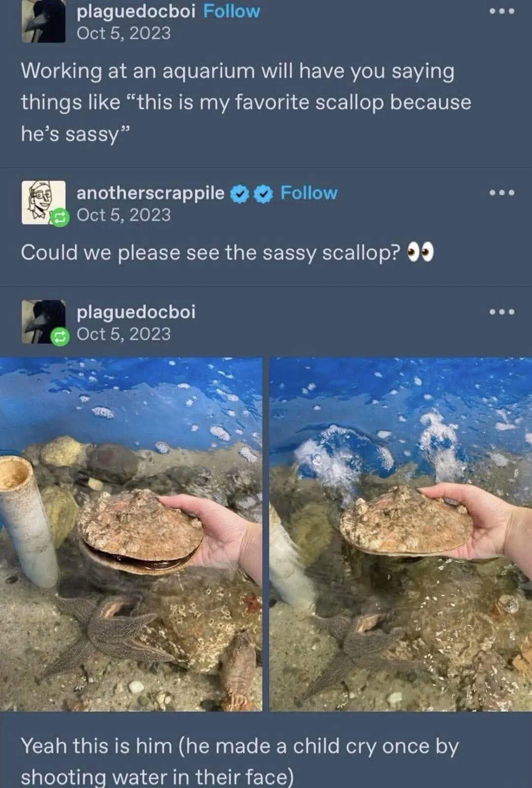This screenshot has height=788, width=532.
Task: Click green reblog badge on plaguedocboi's avatar
Action: (x=60, y=336)
